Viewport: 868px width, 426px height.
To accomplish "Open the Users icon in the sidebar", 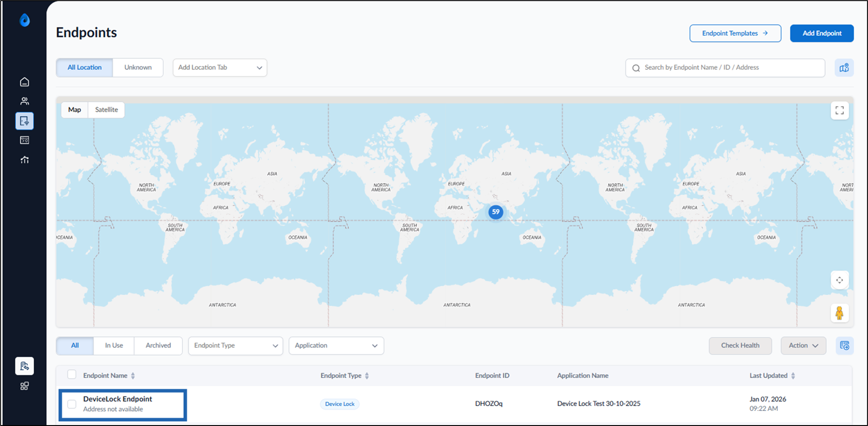I will click(x=25, y=101).
